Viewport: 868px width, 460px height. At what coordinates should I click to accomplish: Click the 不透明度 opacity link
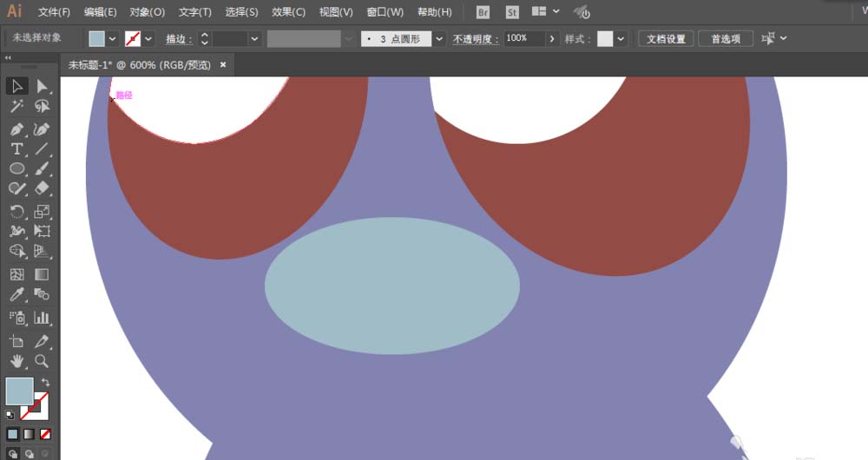[x=476, y=39]
